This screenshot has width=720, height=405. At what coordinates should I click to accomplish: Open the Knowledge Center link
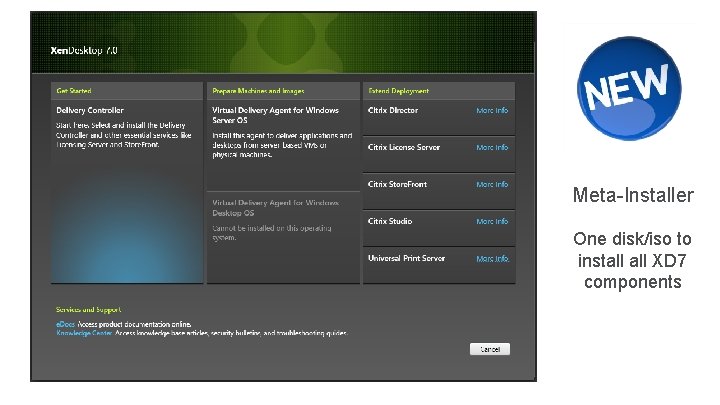[84, 333]
